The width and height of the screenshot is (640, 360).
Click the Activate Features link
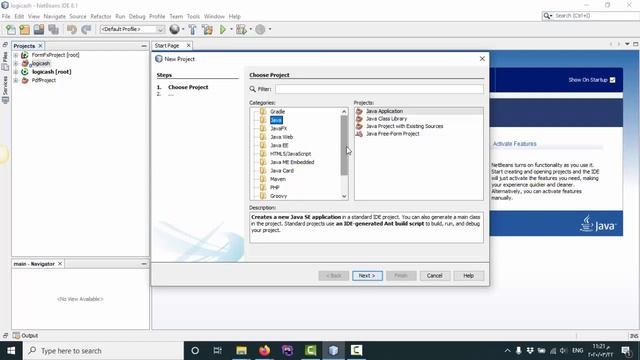point(514,144)
